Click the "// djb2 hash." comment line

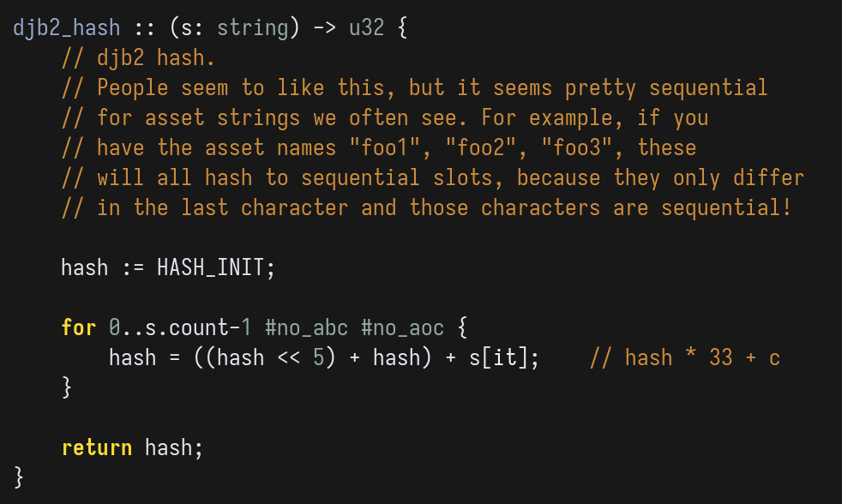pos(138,57)
